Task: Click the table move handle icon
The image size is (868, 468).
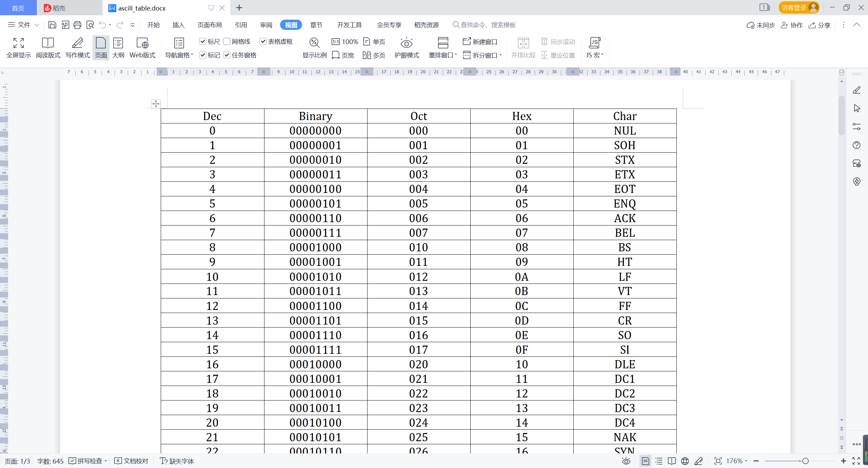Action: (x=156, y=104)
